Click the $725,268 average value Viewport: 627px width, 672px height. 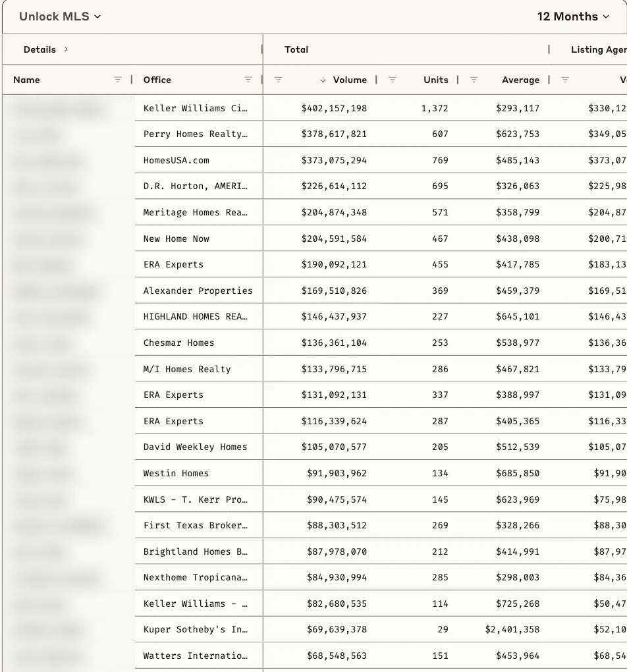point(518,603)
